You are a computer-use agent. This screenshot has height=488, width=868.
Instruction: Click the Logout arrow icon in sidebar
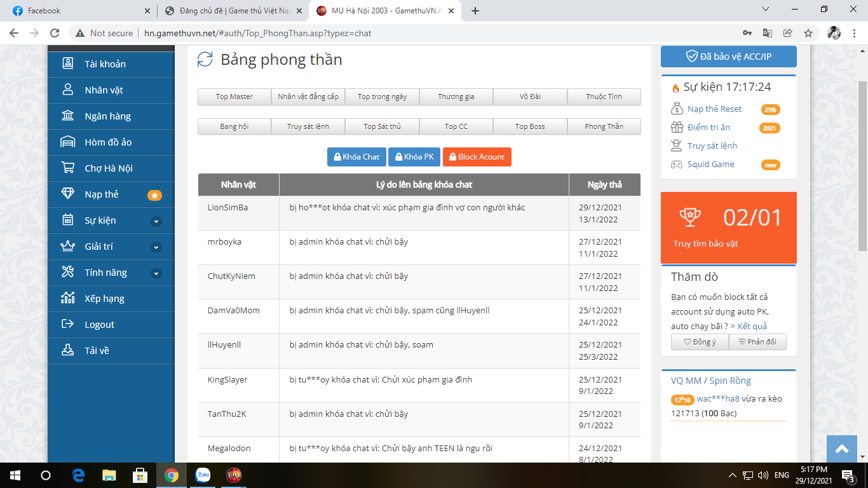67,325
